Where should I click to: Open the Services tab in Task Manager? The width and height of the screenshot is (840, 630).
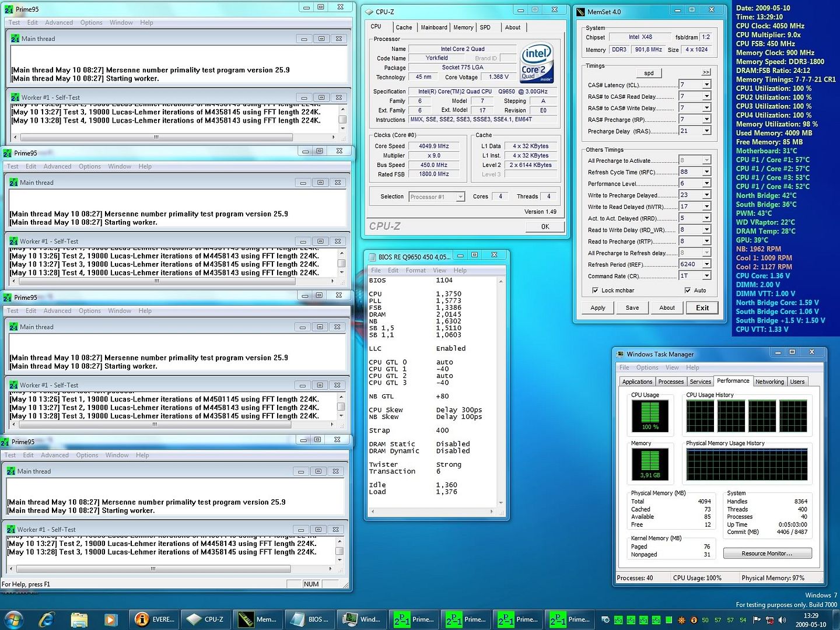tap(700, 381)
